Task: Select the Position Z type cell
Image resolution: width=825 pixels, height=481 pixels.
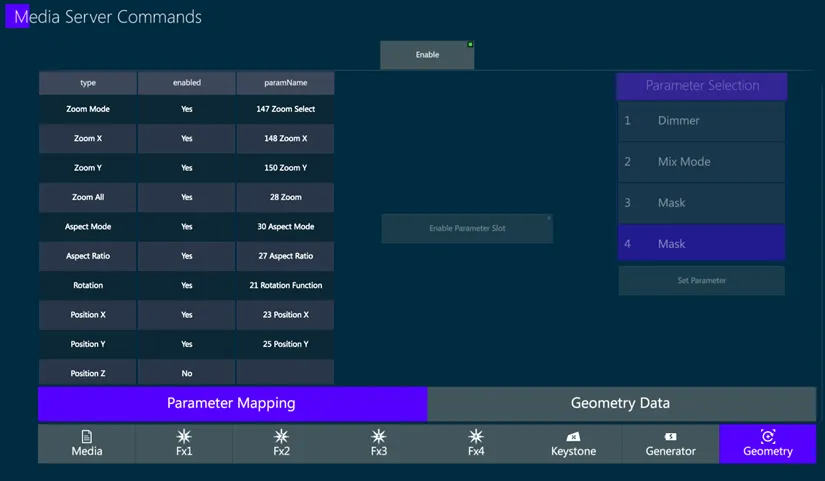Action: [x=88, y=373]
